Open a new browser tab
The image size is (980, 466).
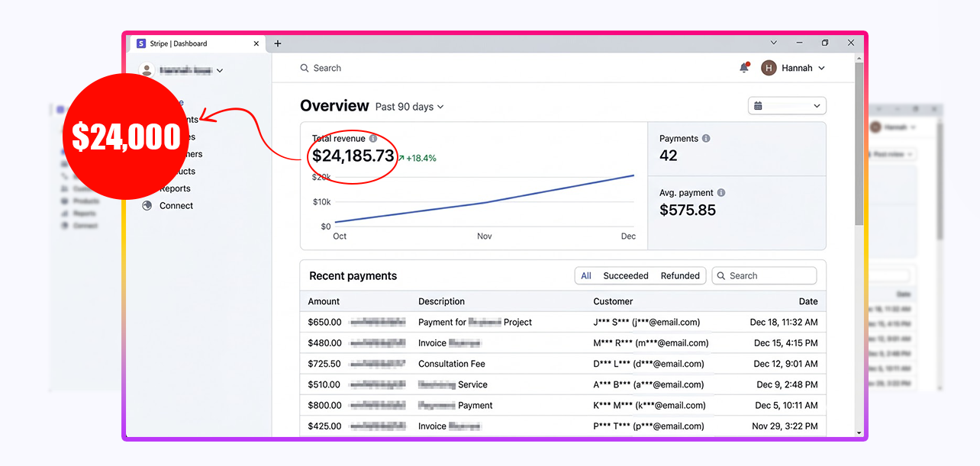tap(278, 43)
